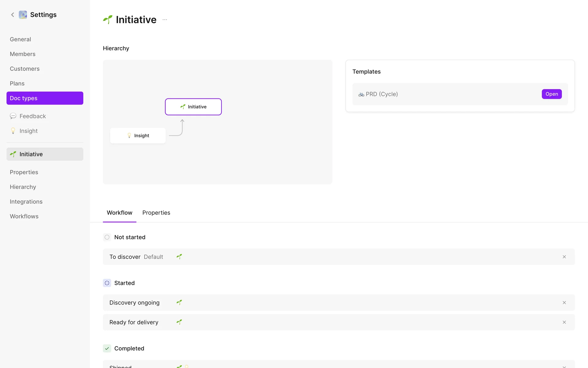Screen dimensions: 588x368
Task: Click the Not started circle status icon
Action: point(107,237)
